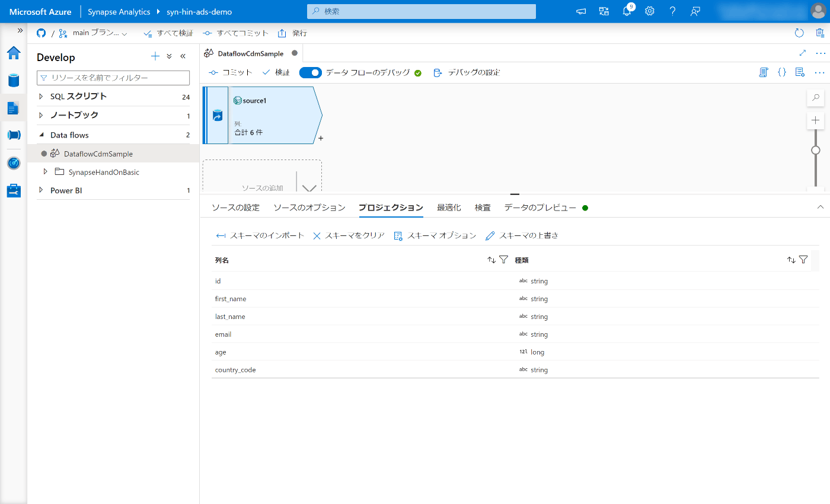Switch to ソースの設定 tab

click(236, 208)
